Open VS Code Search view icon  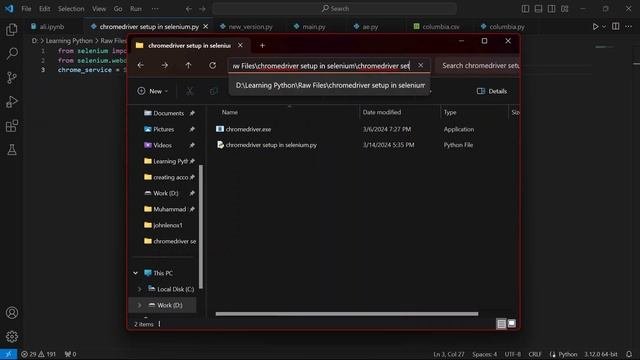12,53
